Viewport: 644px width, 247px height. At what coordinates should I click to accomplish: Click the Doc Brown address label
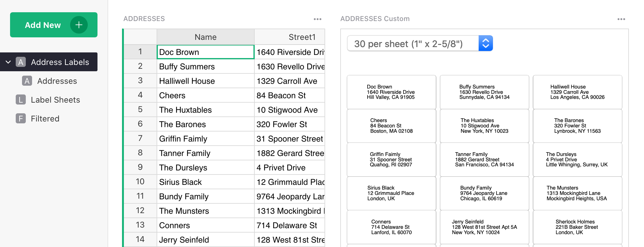pos(391,92)
